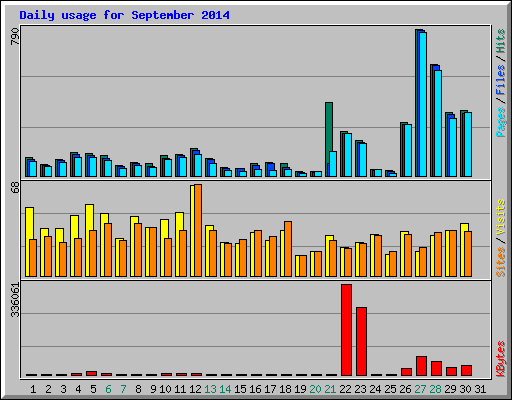Select the cyan pages bar for day 26

pyautogui.click(x=408, y=150)
